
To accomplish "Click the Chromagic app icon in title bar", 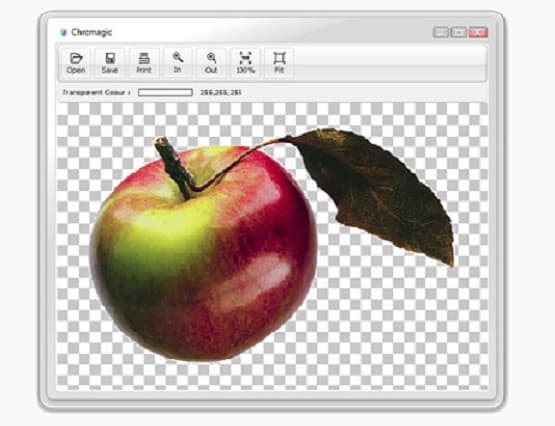I will pos(63,33).
